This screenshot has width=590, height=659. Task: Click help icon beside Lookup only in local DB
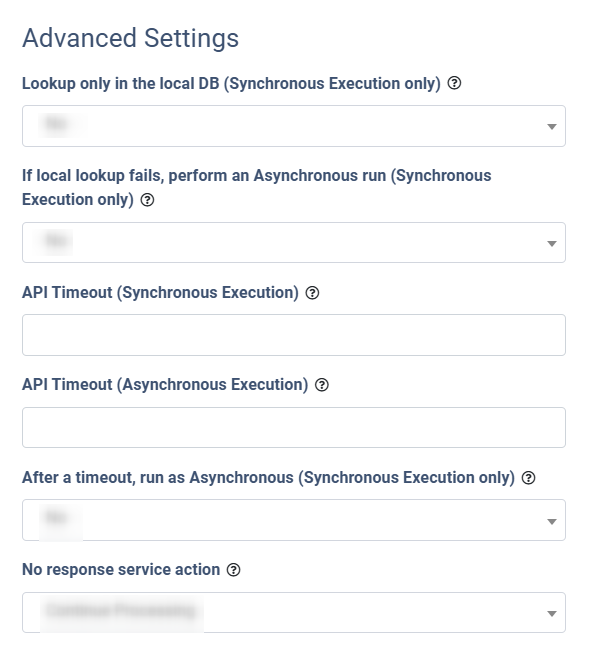coord(454,83)
